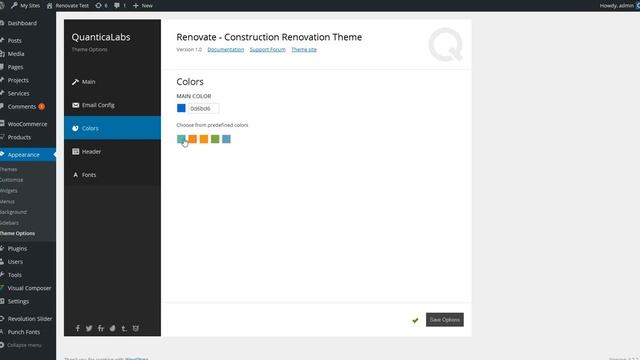Open the Background submenu entry

click(13, 212)
